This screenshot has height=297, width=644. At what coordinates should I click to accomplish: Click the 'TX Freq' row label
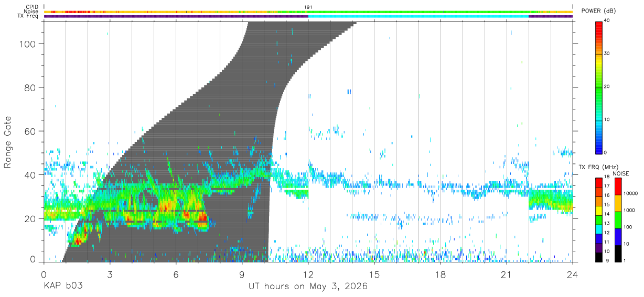(29, 16)
